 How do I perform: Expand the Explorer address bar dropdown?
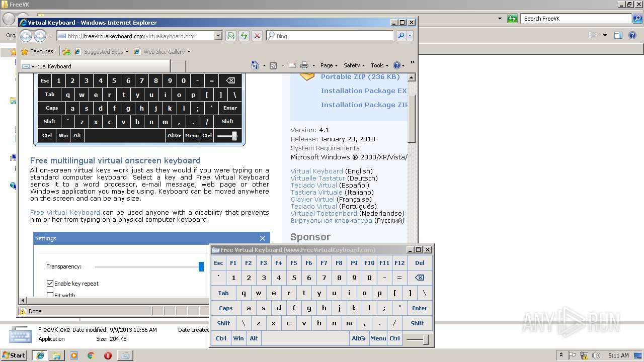(x=500, y=19)
